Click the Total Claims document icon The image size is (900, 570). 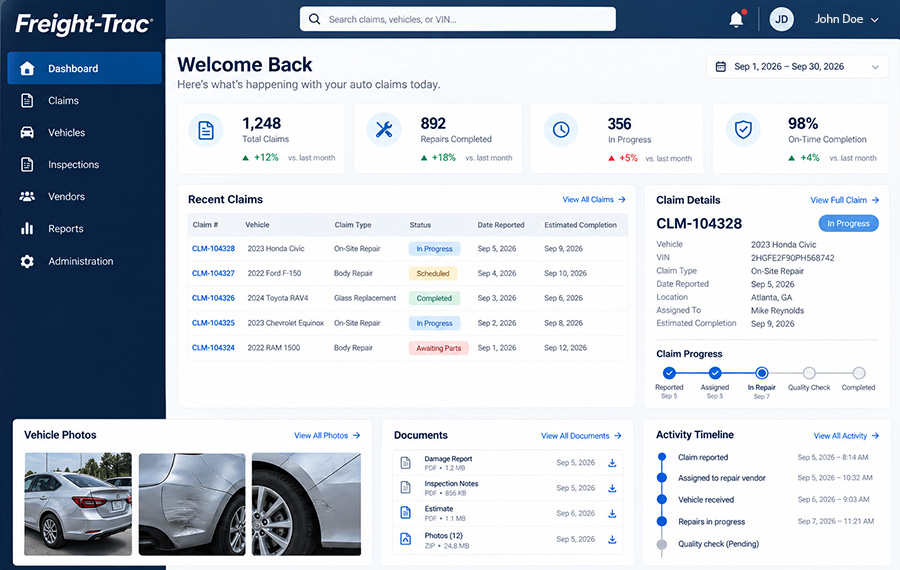coord(205,130)
